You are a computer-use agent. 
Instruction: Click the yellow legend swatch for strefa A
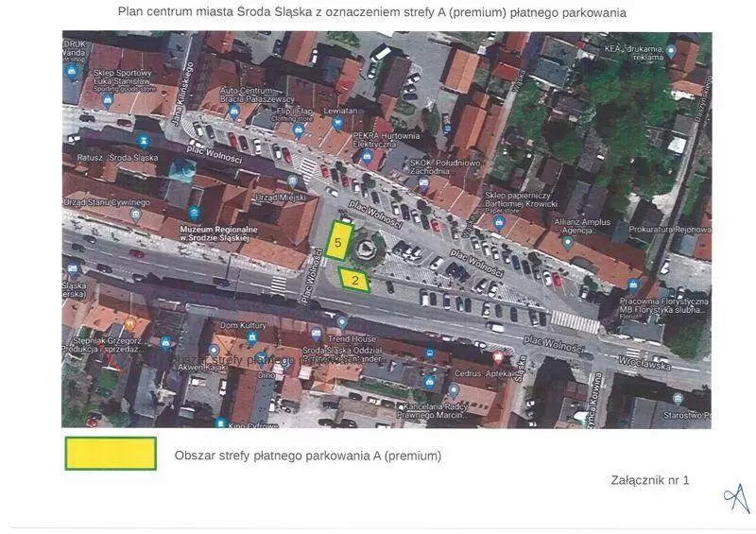(110, 454)
